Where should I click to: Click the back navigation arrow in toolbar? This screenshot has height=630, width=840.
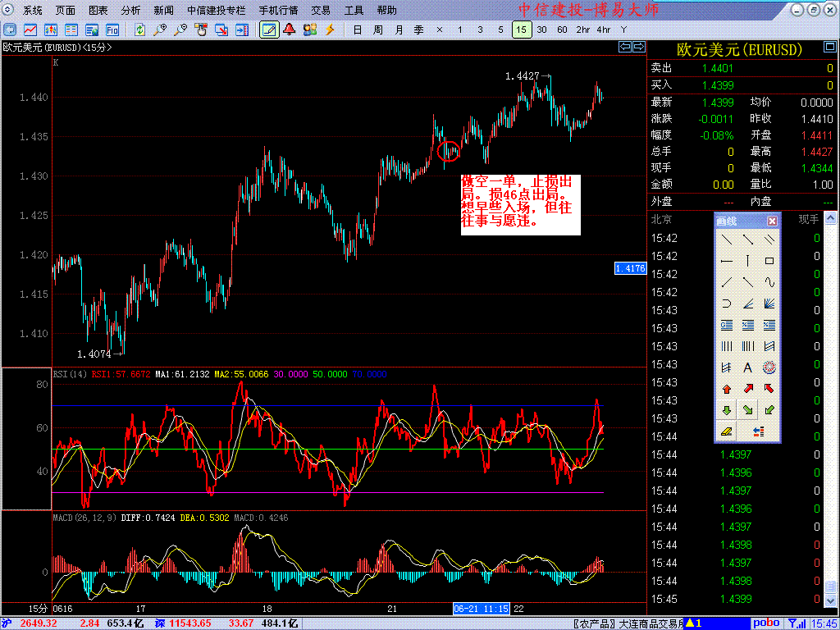(x=11, y=30)
